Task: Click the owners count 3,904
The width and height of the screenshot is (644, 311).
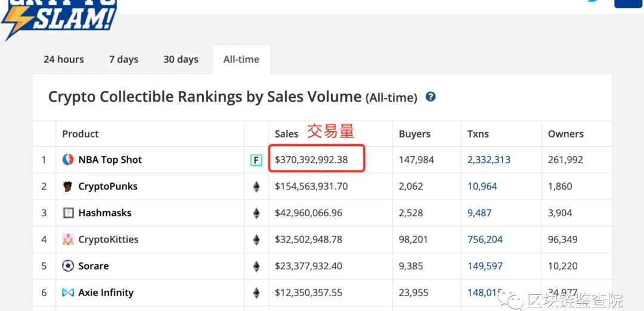Action: [x=560, y=213]
